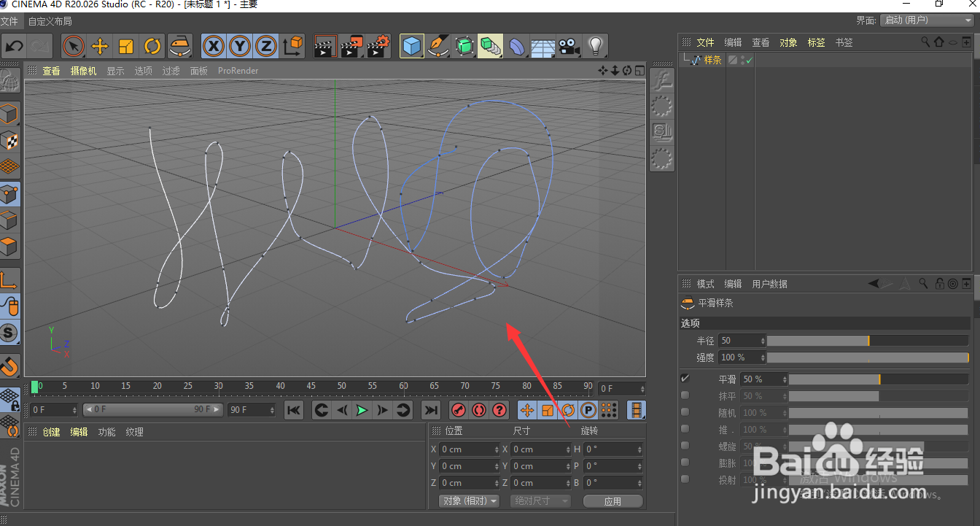The image size is (980, 526).
Task: Add a Camera object
Action: (x=569, y=47)
